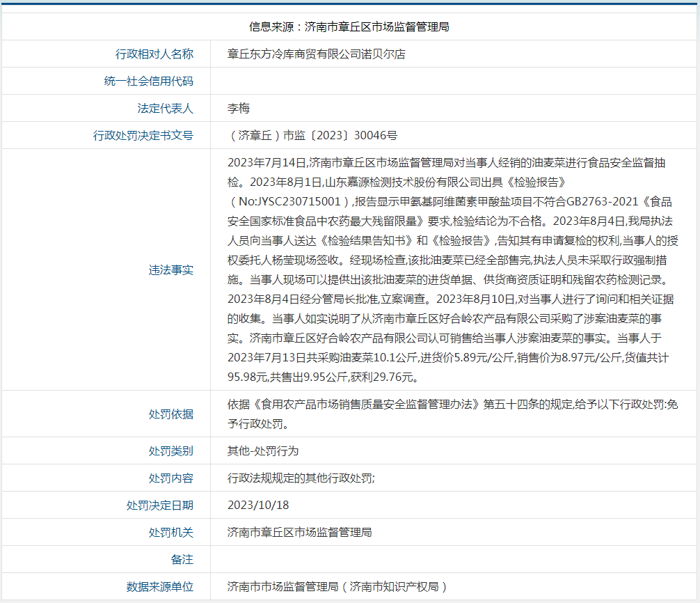Viewport: 700px width, 603px height.
Task: Click company name 章丘东方冷库商贸有限公司诺贝尔店
Action: pyautogui.click(x=317, y=54)
